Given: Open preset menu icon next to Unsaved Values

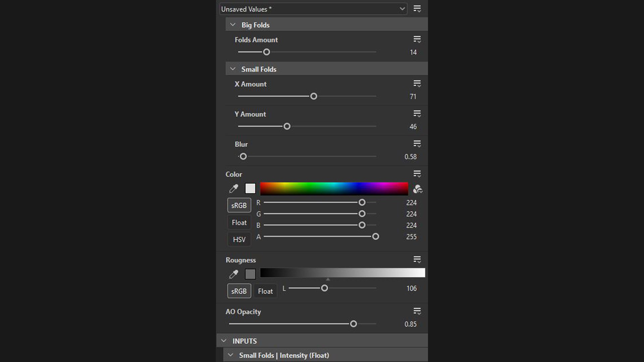Looking at the screenshot, I should [417, 9].
